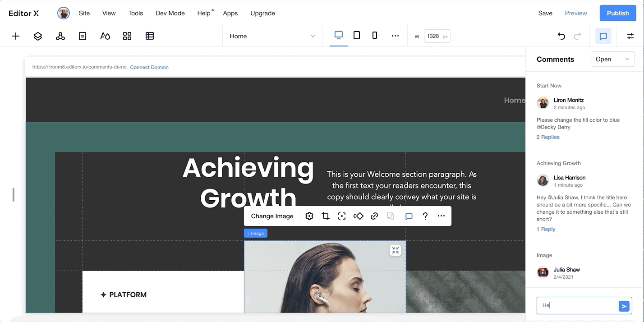Open the Masters icon in top toolbar
This screenshot has height=322, width=644.
click(x=60, y=36)
